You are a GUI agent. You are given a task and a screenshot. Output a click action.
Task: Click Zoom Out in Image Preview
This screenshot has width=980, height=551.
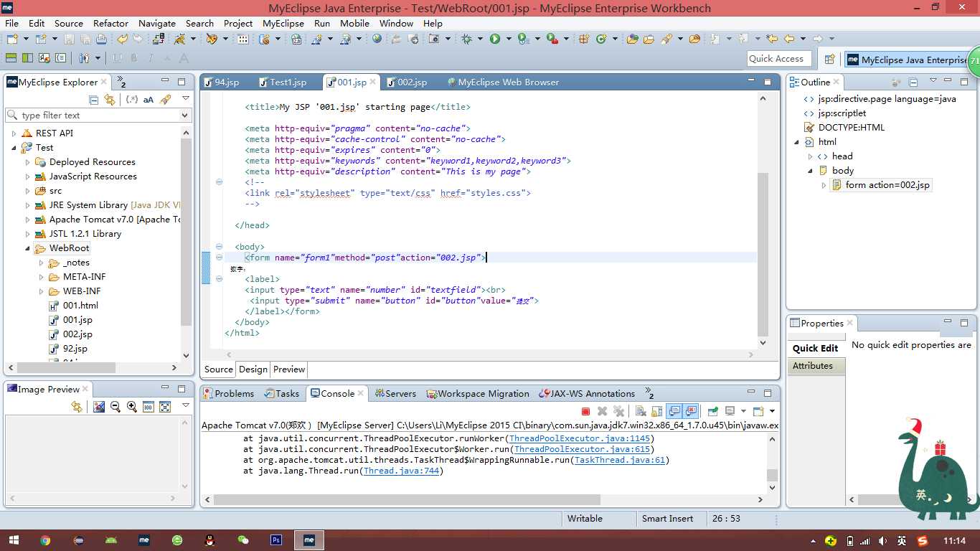pos(115,407)
